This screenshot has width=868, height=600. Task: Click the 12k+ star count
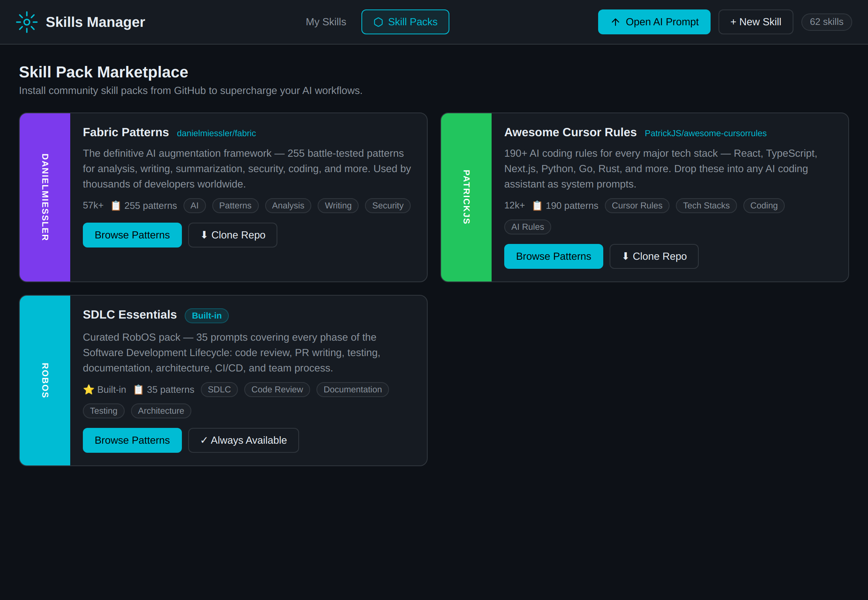pyautogui.click(x=514, y=206)
